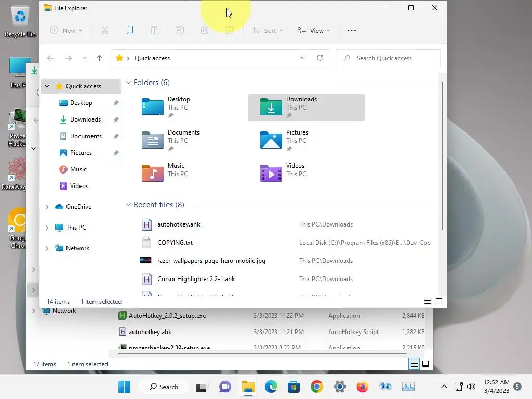This screenshot has width=532, height=399.
Task: Show hidden system tray icons
Action: click(x=444, y=387)
